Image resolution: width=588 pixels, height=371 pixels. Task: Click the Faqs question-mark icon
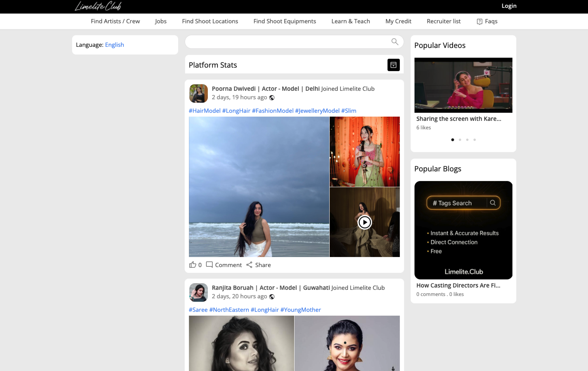[479, 21]
